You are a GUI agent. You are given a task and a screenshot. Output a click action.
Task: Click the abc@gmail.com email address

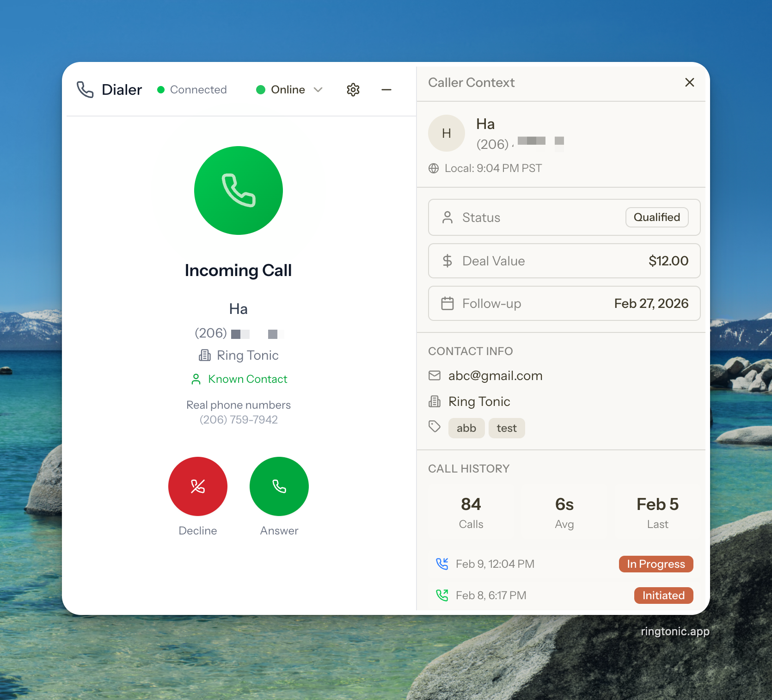point(495,375)
